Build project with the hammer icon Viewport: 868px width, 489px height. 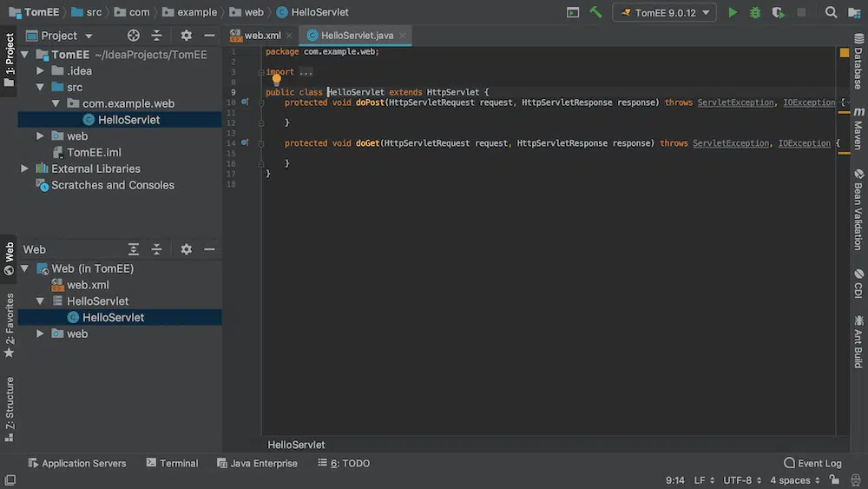(x=595, y=13)
